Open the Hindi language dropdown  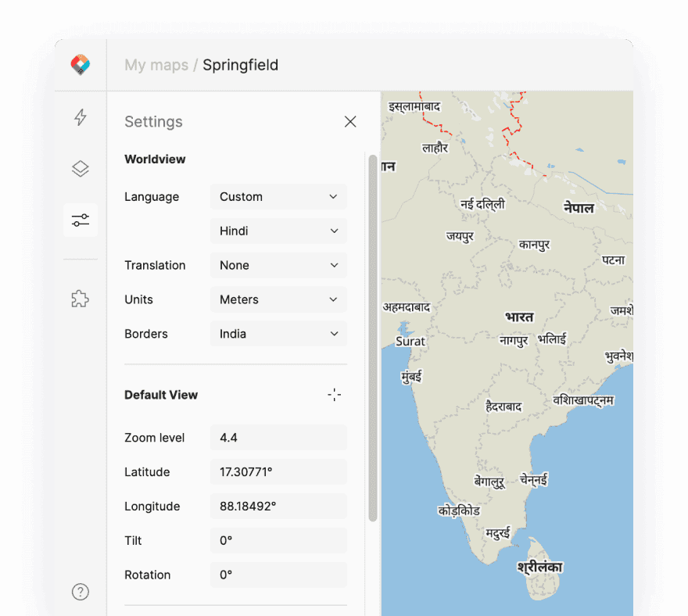tap(278, 231)
